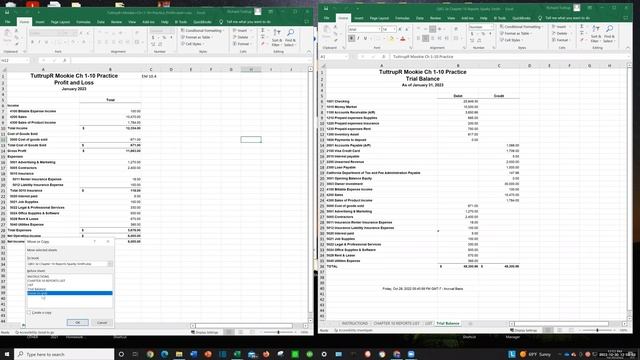This screenshot has width=640, height=360.
Task: Click Find & Select in right Excel window
Action: tap(609, 33)
